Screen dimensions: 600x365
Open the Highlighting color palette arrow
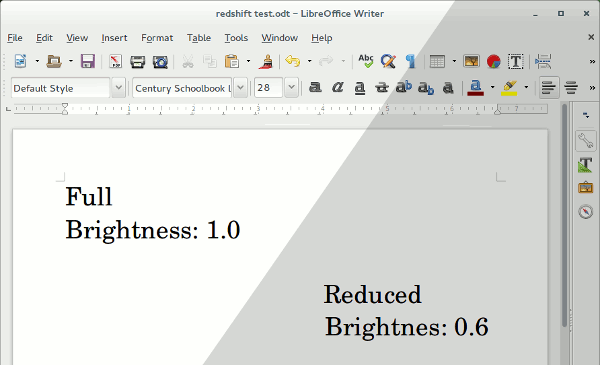(526, 87)
